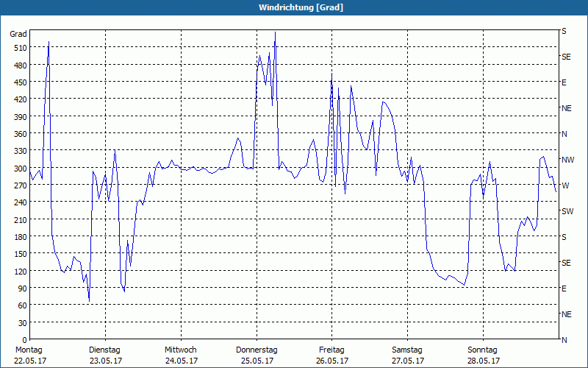Screen dimensions: 588x368
Task: Click the 'W' compass label
Action: tap(565, 185)
